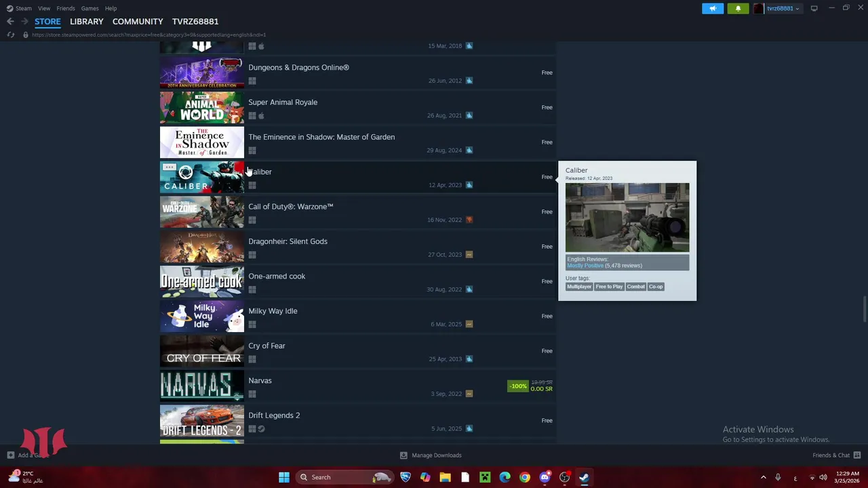Click the Narvas game title
The width and height of the screenshot is (868, 488).
260,381
